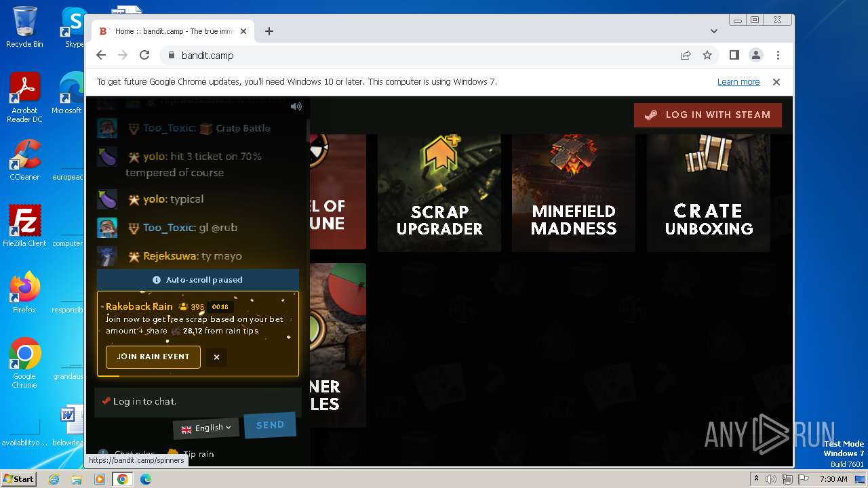Go back in Chrome
This screenshot has height=488, width=868.
pos(101,56)
